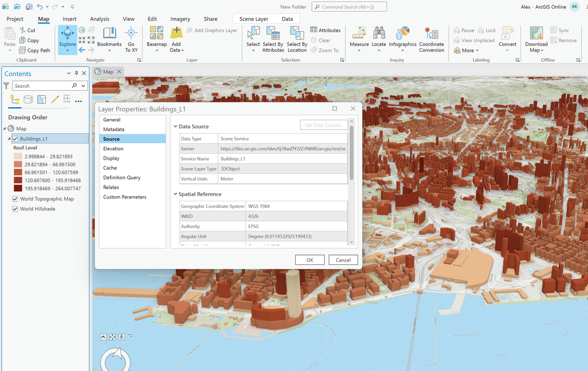Toggle the Buildings_L1 layer visibility
The height and width of the screenshot is (371, 588).
click(x=15, y=139)
